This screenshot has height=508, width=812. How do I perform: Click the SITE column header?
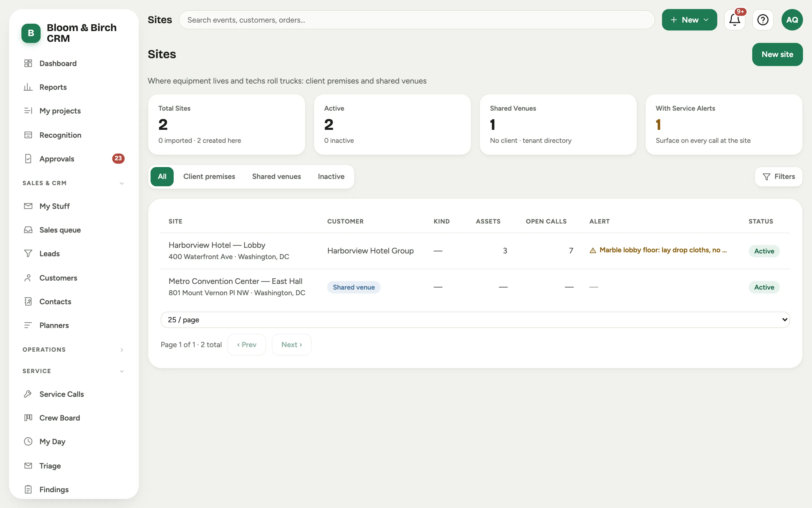175,222
